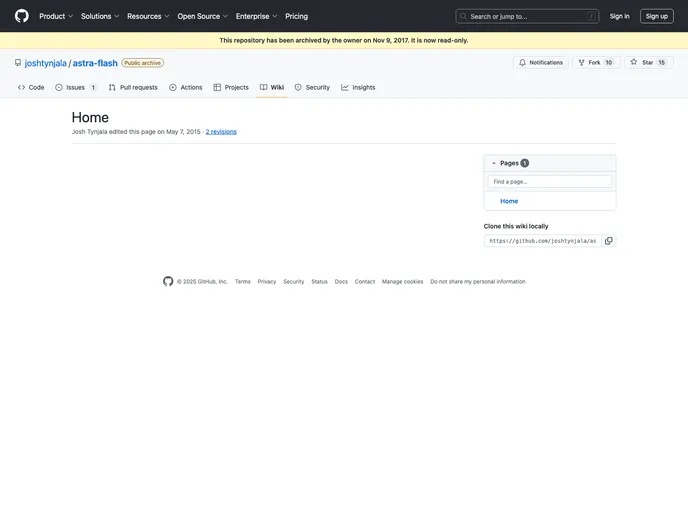Open the Product dropdown menu
This screenshot has height=512, width=688.
coord(56,16)
